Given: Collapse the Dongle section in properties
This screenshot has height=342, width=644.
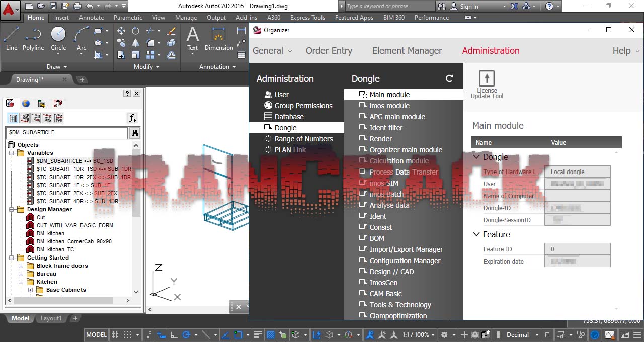Looking at the screenshot, I should [476, 157].
